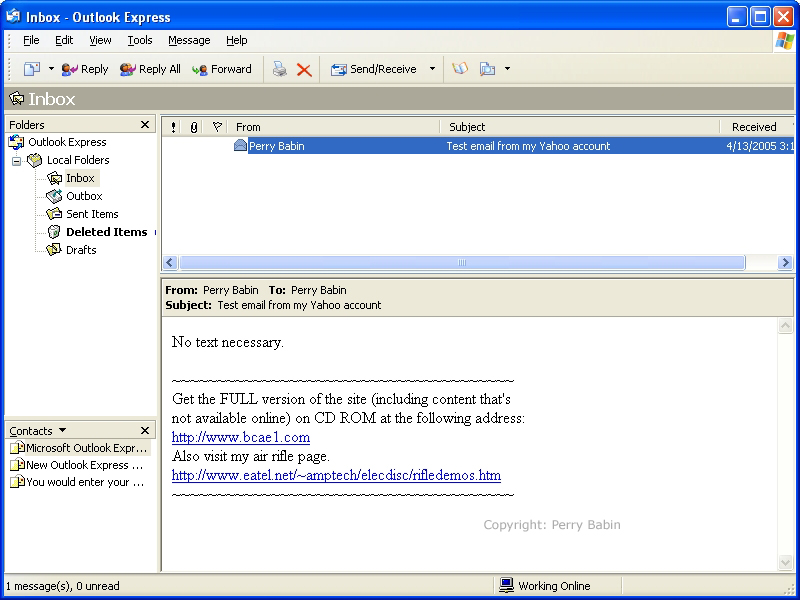Screen dimensions: 800x600
Task: Open the Addresses book icon
Action: pyautogui.click(x=459, y=69)
